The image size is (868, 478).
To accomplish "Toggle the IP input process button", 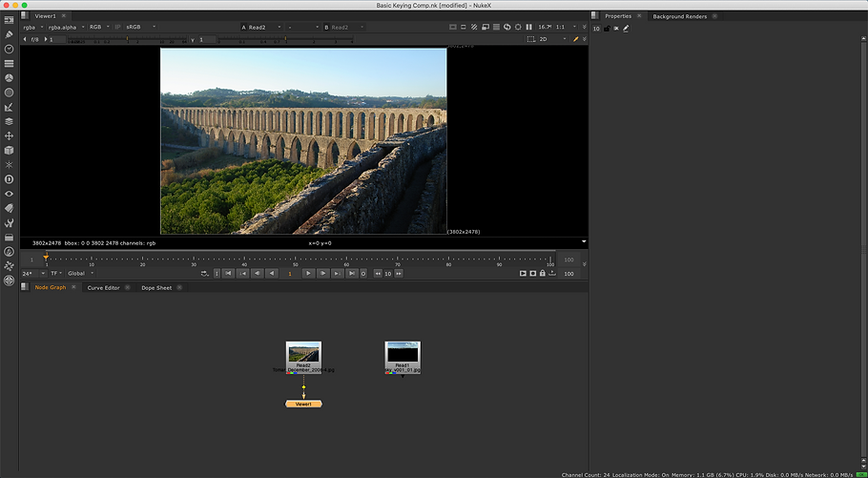I will [x=117, y=27].
